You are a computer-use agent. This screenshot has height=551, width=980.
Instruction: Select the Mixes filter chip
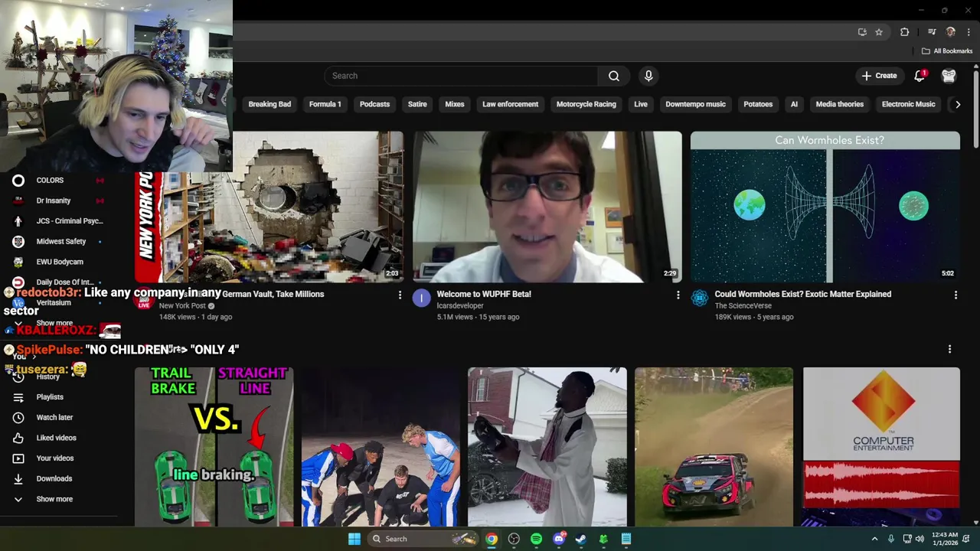(455, 104)
